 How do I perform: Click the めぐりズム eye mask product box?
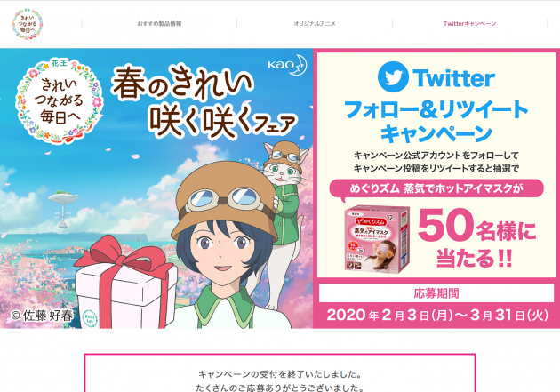pyautogui.click(x=377, y=238)
